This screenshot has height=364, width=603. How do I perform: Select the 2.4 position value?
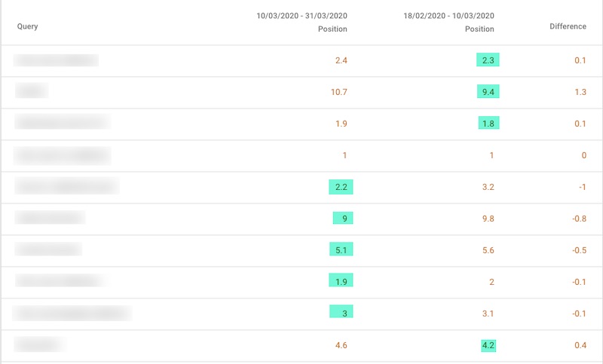(x=341, y=60)
